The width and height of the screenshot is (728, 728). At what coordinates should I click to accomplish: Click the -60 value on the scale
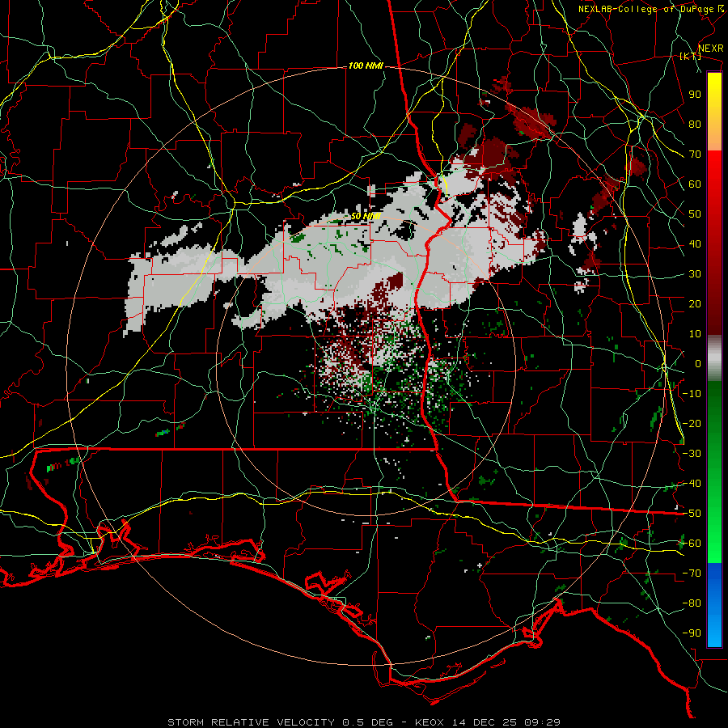pos(692,544)
